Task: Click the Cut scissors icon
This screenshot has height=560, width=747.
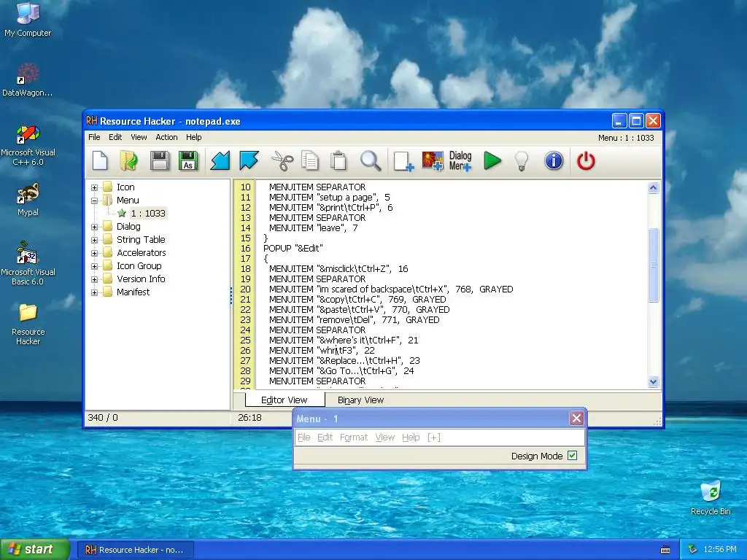Action: (x=282, y=160)
